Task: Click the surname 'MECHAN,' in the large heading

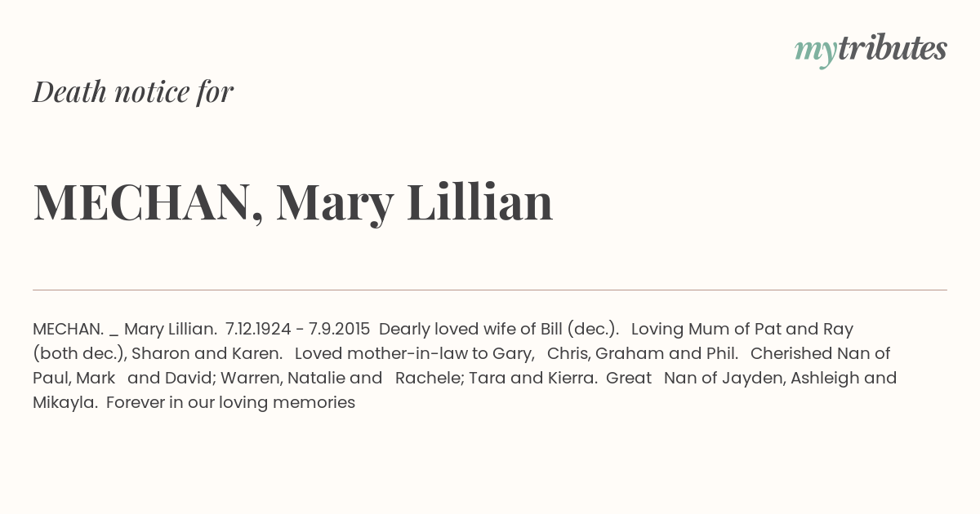Action: point(149,202)
